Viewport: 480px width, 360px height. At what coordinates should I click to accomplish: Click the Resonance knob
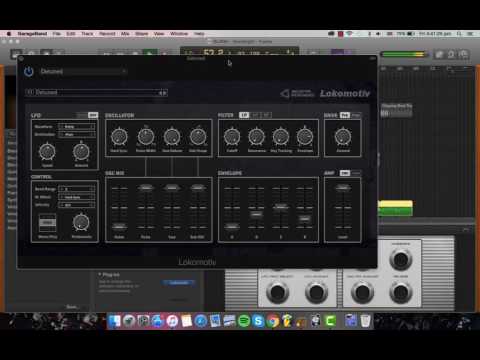click(x=256, y=137)
